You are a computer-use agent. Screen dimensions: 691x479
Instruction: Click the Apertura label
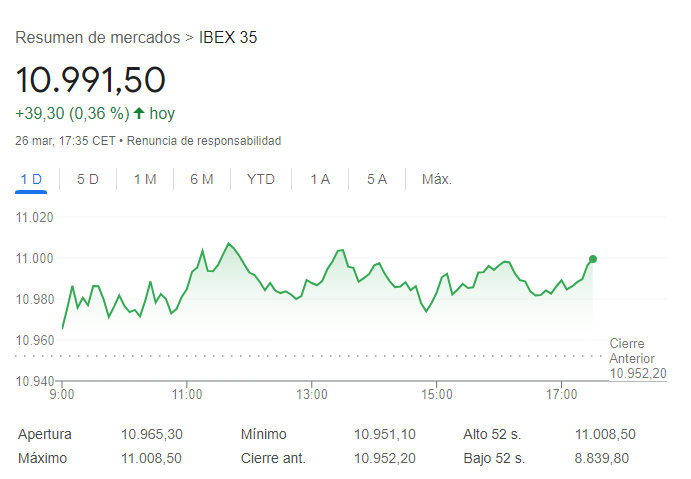coord(45,434)
